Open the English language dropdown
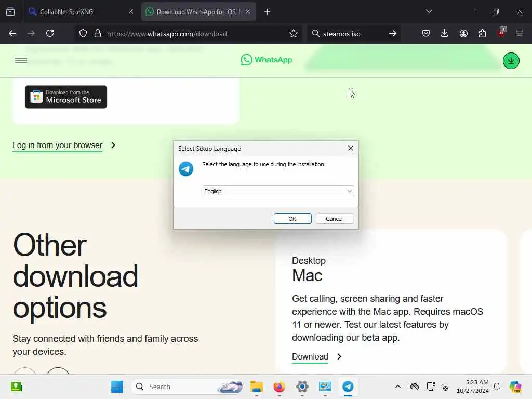This screenshot has width=532, height=399. pyautogui.click(x=278, y=191)
